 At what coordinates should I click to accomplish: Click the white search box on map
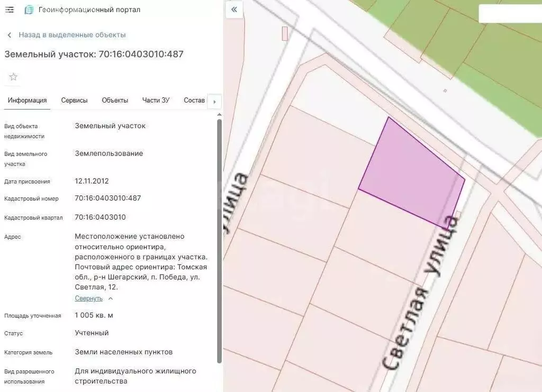pyautogui.click(x=510, y=14)
